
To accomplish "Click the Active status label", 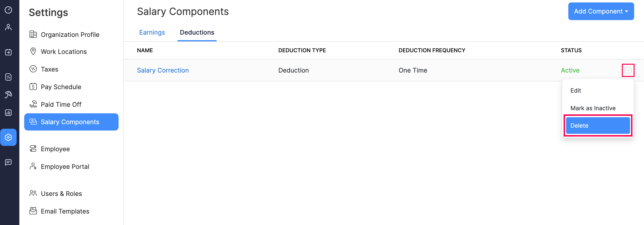I will pyautogui.click(x=570, y=70).
